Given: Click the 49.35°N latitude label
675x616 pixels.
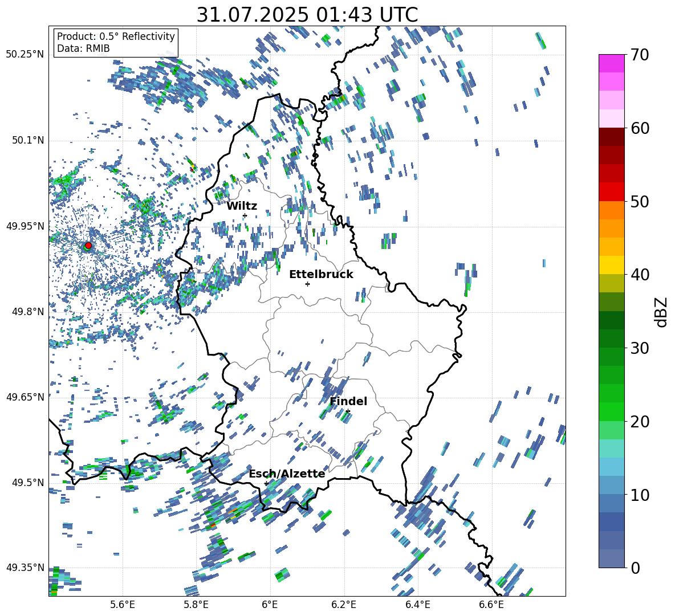Looking at the screenshot, I should [x=25, y=568].
